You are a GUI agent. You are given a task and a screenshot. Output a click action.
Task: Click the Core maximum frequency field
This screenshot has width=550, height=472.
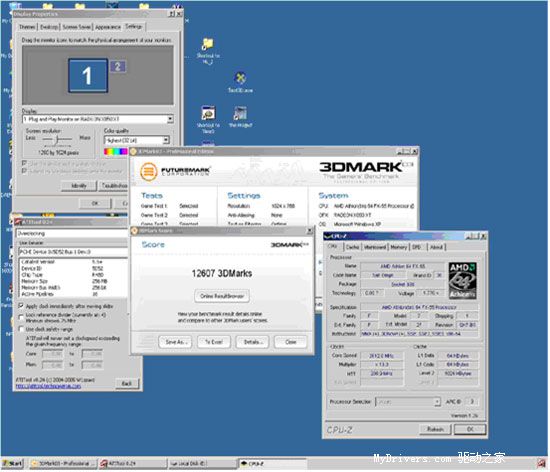coord(92,354)
